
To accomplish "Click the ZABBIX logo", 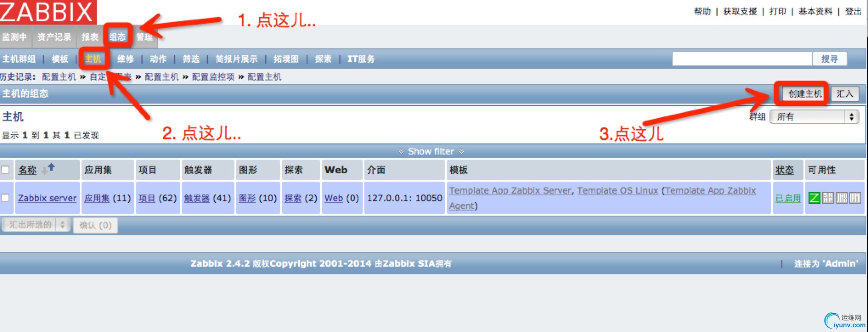I will [x=48, y=12].
